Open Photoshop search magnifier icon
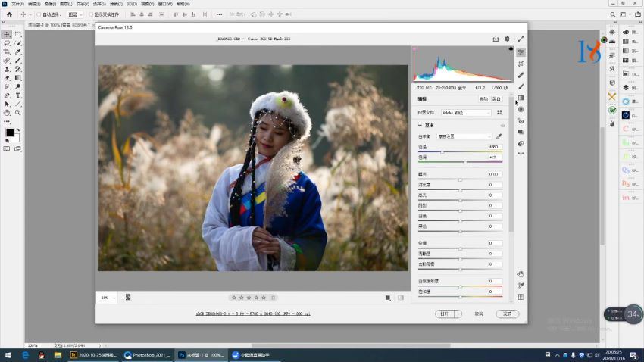Screen dimensions: 644x362 coord(612,14)
